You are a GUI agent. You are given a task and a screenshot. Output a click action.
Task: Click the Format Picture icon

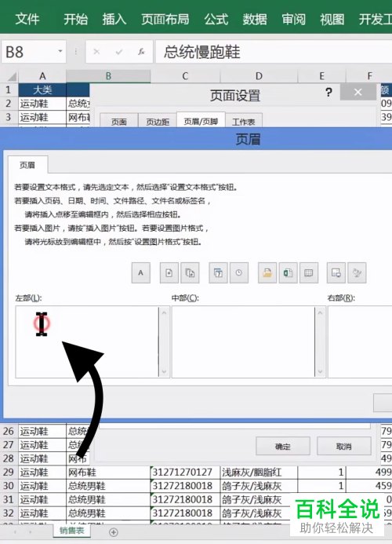click(357, 273)
